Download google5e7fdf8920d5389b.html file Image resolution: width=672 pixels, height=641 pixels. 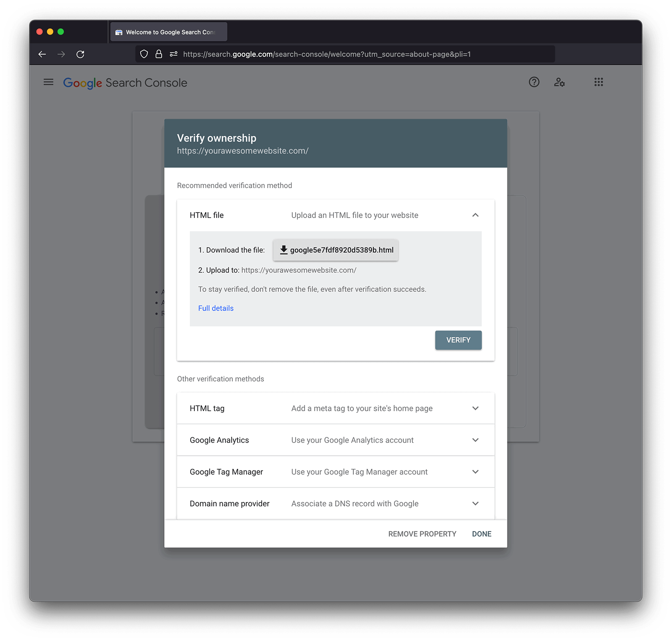click(x=336, y=250)
